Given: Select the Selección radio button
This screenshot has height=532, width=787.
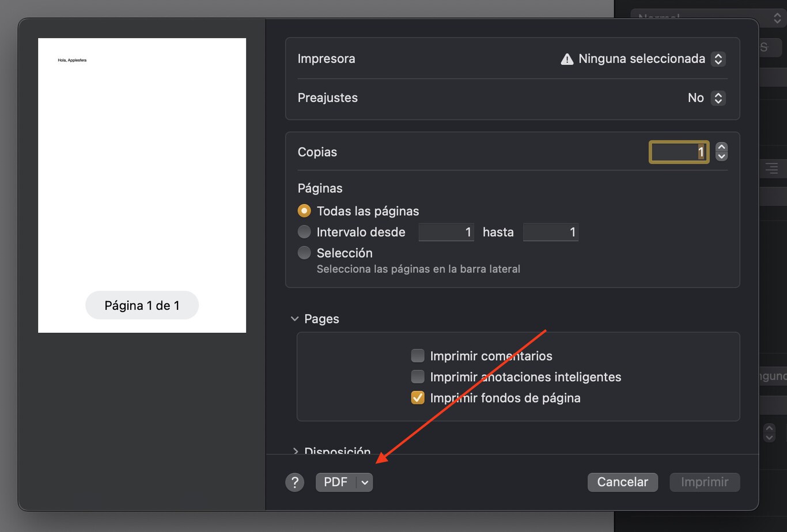Looking at the screenshot, I should tap(304, 252).
